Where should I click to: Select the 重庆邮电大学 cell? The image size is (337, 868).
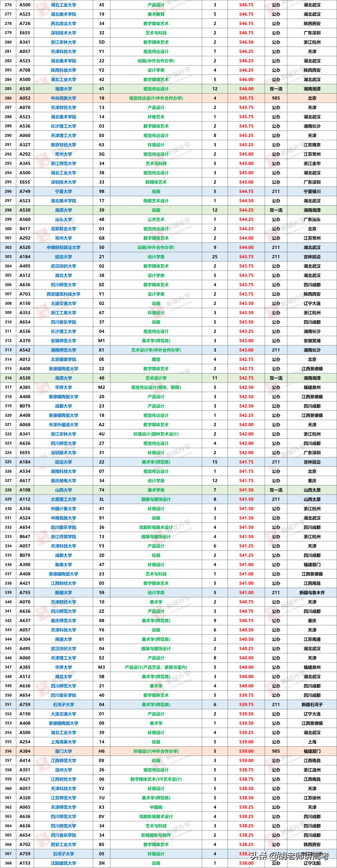pos(63,481)
